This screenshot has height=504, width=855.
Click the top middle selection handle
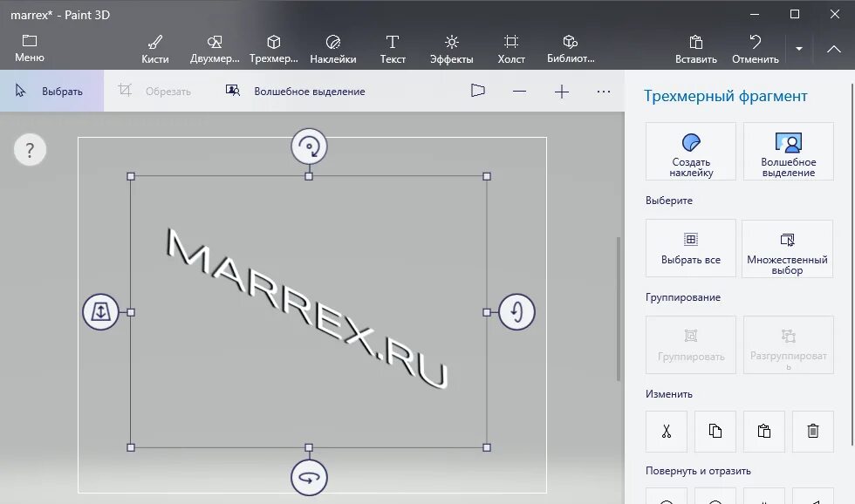tap(309, 176)
